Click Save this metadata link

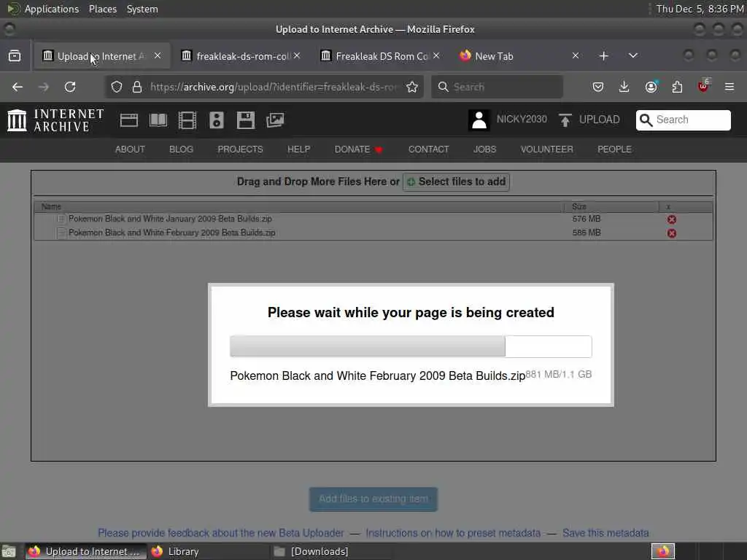(605, 533)
